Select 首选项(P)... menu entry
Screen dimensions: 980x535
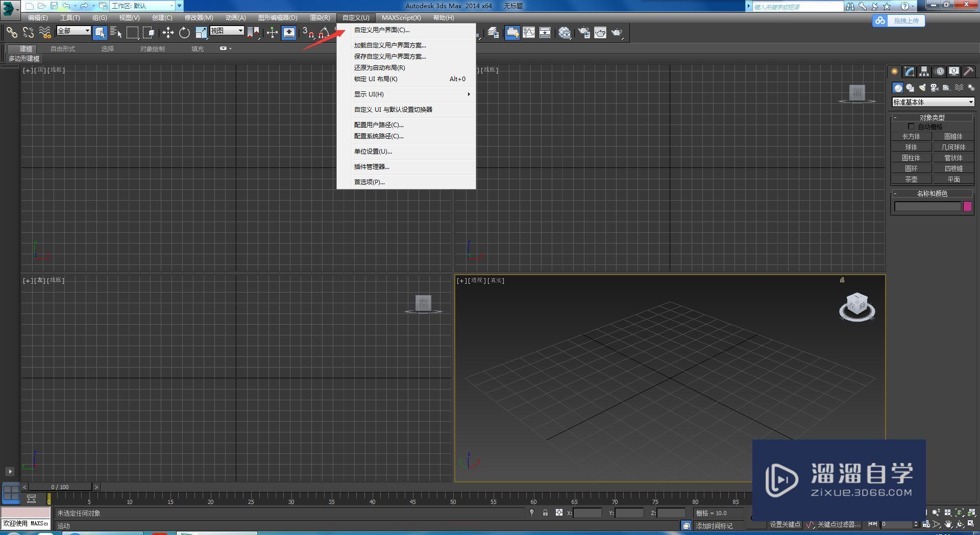tap(370, 182)
